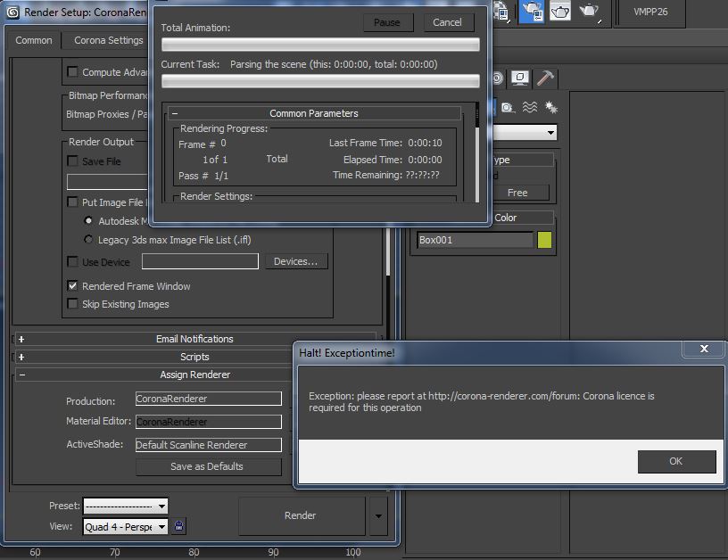Open the Display panel monitor icon
The height and width of the screenshot is (560, 728).
click(520, 78)
